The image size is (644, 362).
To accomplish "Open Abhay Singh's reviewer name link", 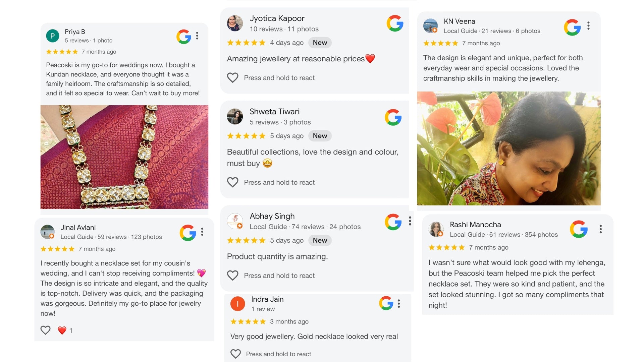I will pos(272,216).
